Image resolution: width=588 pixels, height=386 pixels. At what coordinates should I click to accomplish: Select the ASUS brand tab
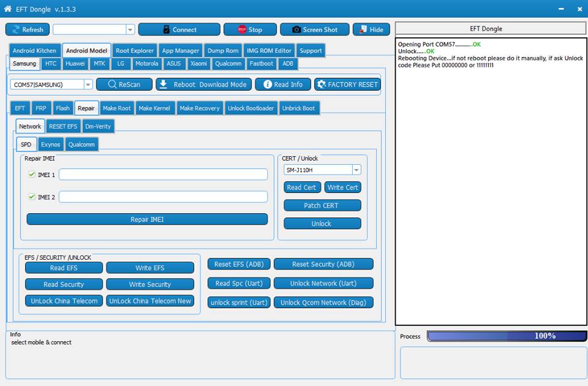[x=173, y=63]
